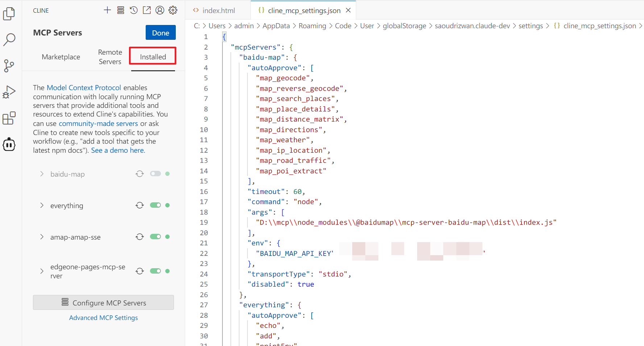644x346 pixels.
Task: Start a new Cline task with plus icon
Action: point(107,10)
